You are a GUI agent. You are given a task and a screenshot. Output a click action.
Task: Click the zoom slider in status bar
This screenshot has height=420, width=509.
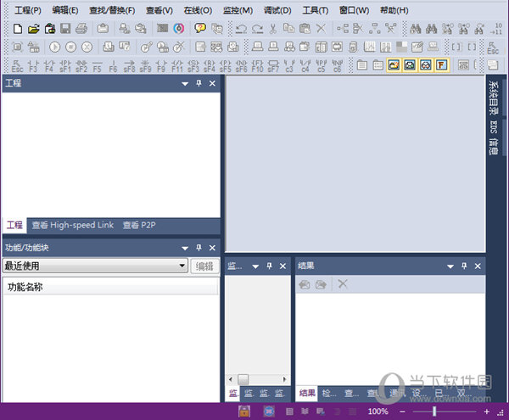point(434,412)
